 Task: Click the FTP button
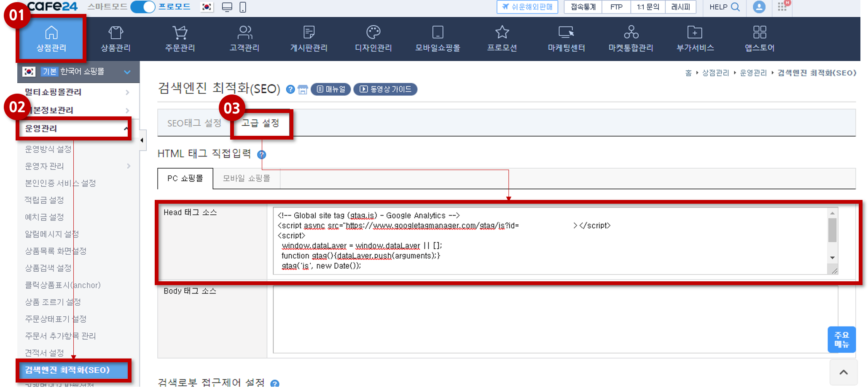point(616,7)
